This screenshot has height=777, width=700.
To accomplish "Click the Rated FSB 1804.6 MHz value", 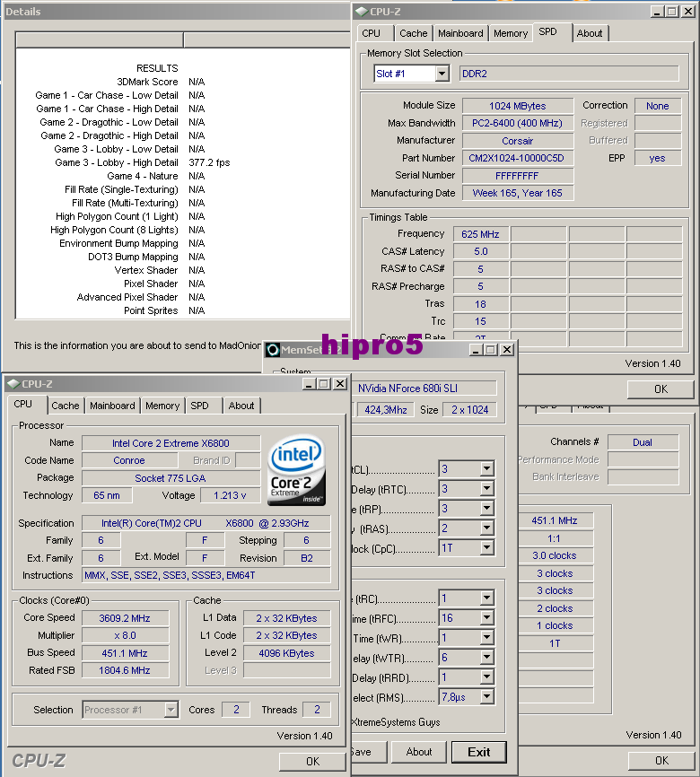I will click(125, 670).
